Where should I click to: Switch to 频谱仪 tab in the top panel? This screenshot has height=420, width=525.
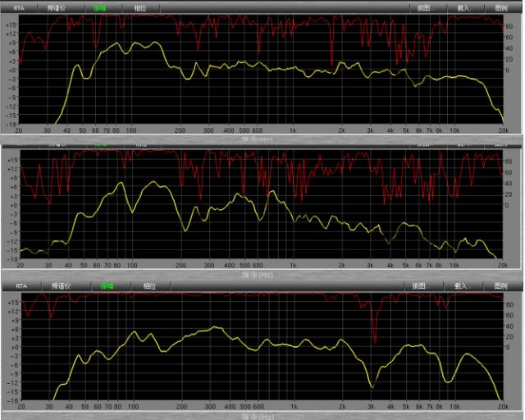(x=57, y=8)
